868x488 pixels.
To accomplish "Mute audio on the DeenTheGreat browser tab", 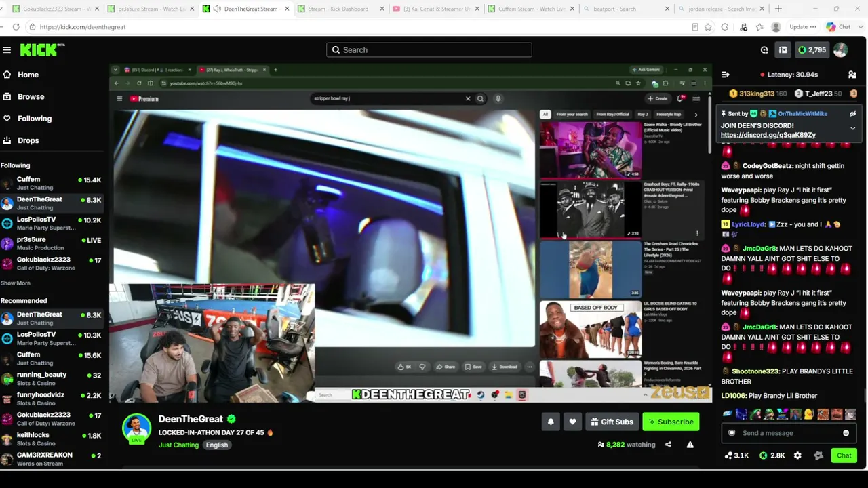I will (x=217, y=9).
